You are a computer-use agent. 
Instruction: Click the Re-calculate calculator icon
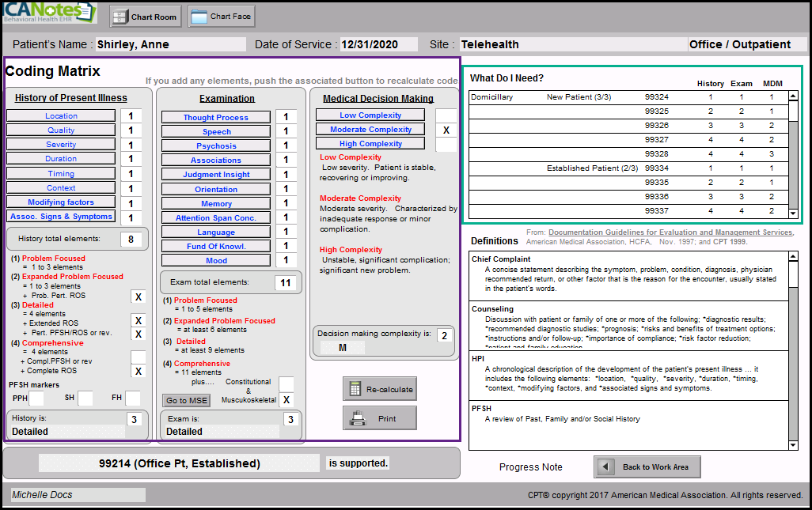(355, 389)
